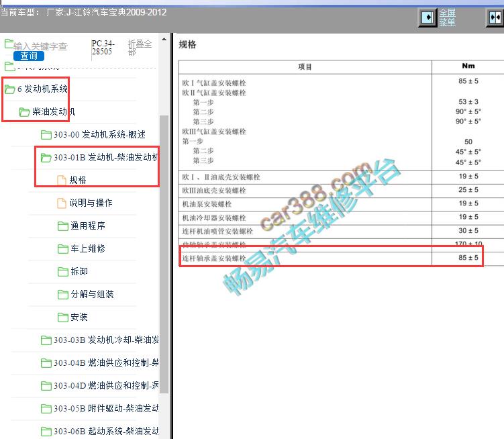Select the 6 发动机系统 tree node
504x439 pixels.
(42, 89)
